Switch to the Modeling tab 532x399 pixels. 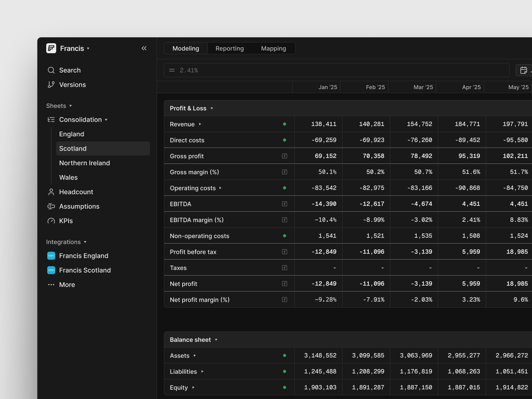point(186,48)
